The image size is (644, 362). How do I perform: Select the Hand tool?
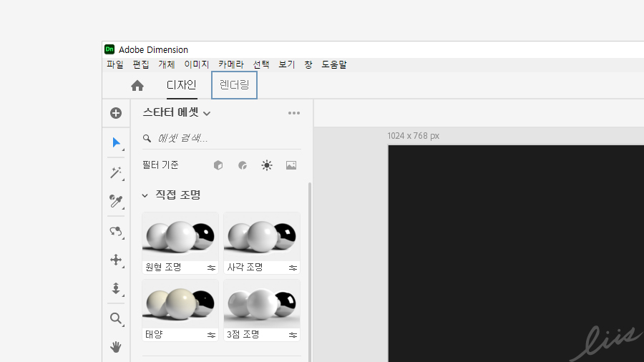[116, 347]
